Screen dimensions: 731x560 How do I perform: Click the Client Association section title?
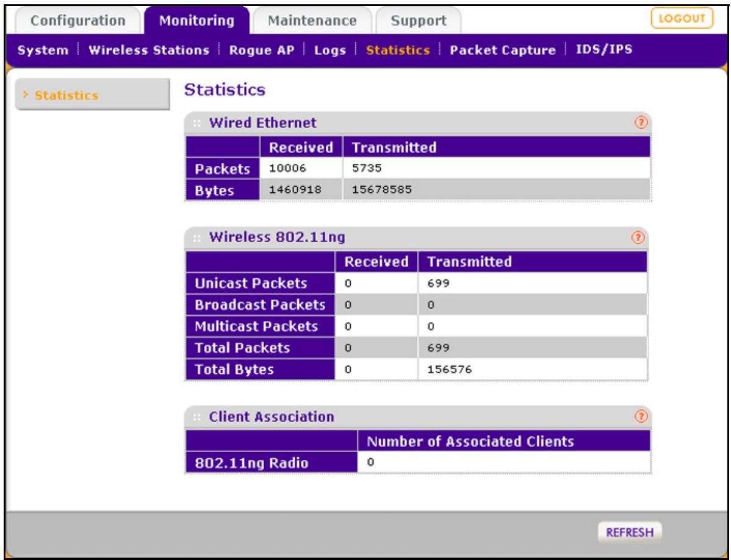coord(272,417)
